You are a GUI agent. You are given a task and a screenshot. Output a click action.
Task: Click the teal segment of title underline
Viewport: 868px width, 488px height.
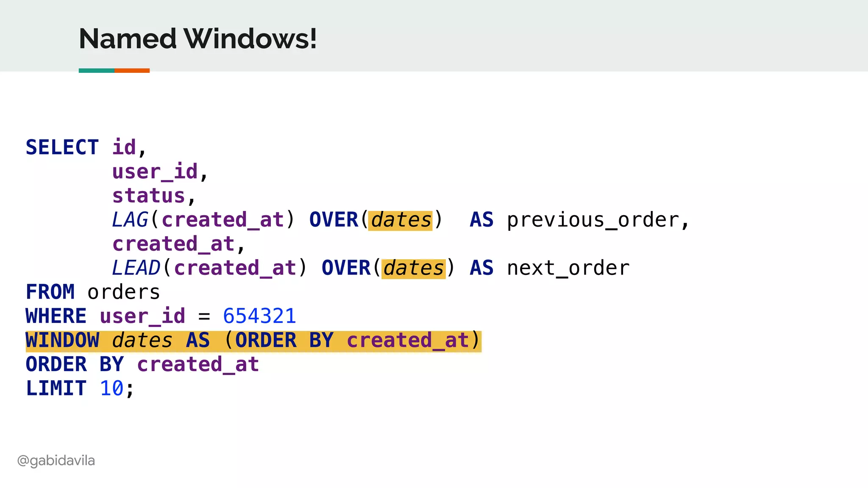point(96,71)
